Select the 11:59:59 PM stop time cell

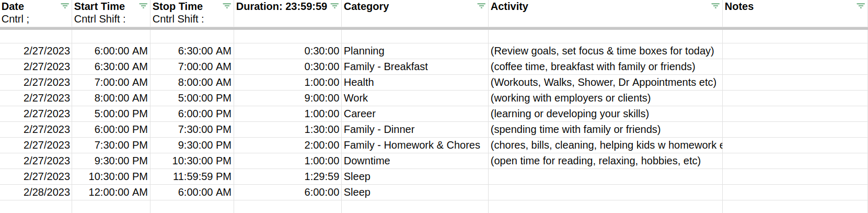pyautogui.click(x=192, y=177)
